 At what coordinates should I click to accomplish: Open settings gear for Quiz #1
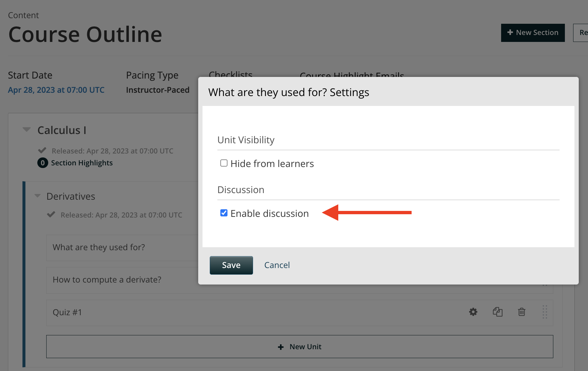tap(473, 312)
